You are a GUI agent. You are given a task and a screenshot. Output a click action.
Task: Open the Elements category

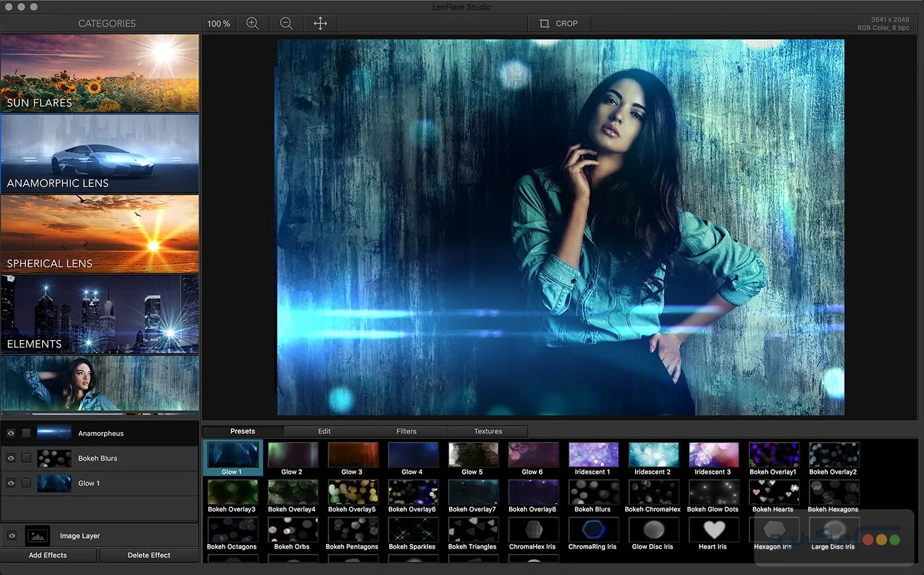coord(99,315)
